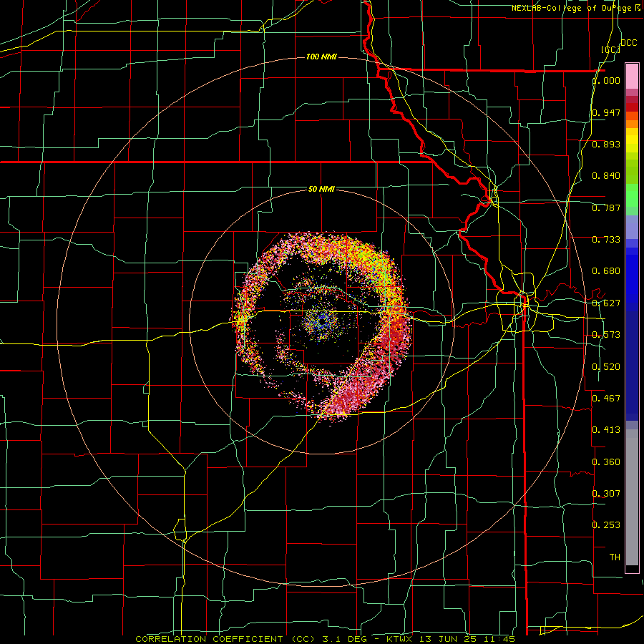Click the 0.307 scale label
The height and width of the screenshot is (644, 644).
[x=606, y=493]
